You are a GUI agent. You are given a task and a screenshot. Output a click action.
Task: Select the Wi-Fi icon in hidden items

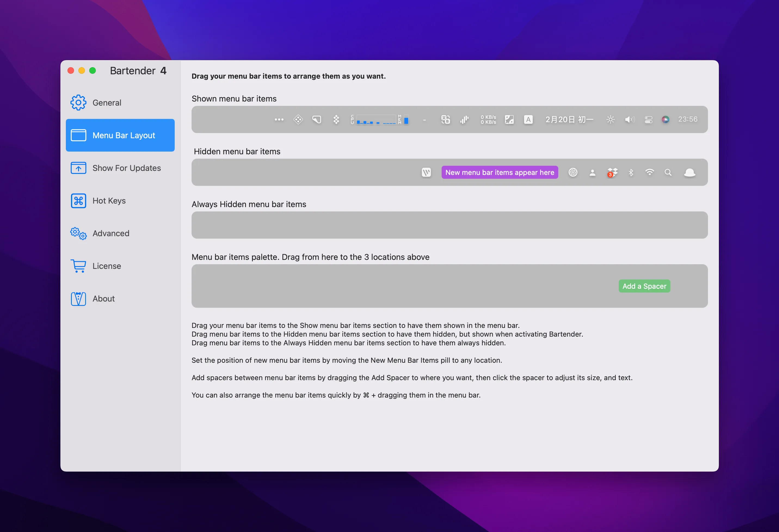coord(649,172)
